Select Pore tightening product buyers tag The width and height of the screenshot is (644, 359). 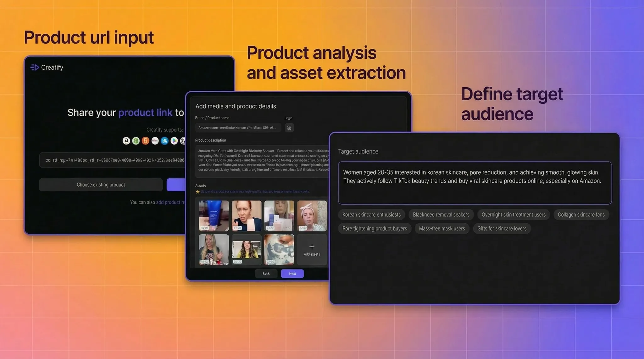click(x=375, y=228)
